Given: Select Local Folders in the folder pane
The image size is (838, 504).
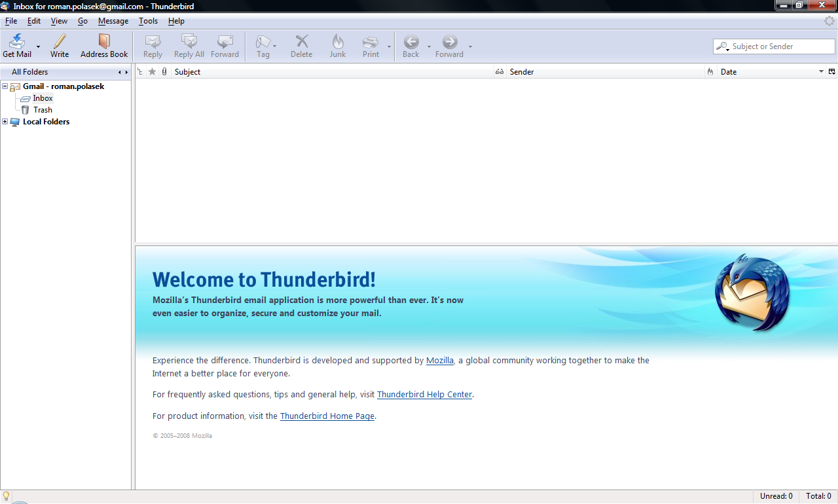Looking at the screenshot, I should coord(46,122).
